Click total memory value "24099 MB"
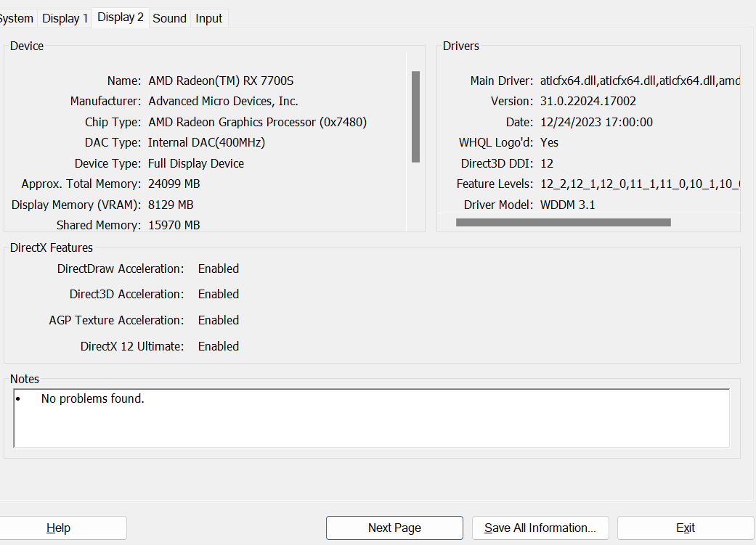 174,184
